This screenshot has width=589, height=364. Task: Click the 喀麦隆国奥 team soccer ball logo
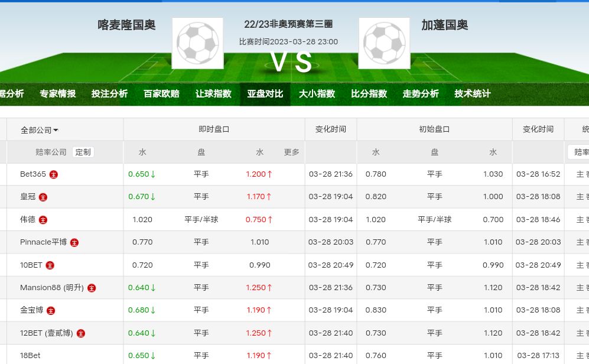(x=197, y=43)
